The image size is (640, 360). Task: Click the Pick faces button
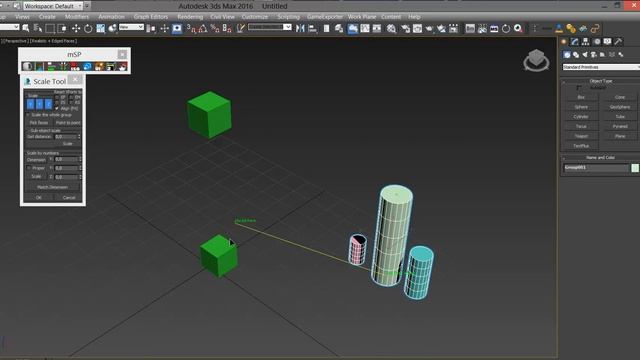click(x=39, y=122)
